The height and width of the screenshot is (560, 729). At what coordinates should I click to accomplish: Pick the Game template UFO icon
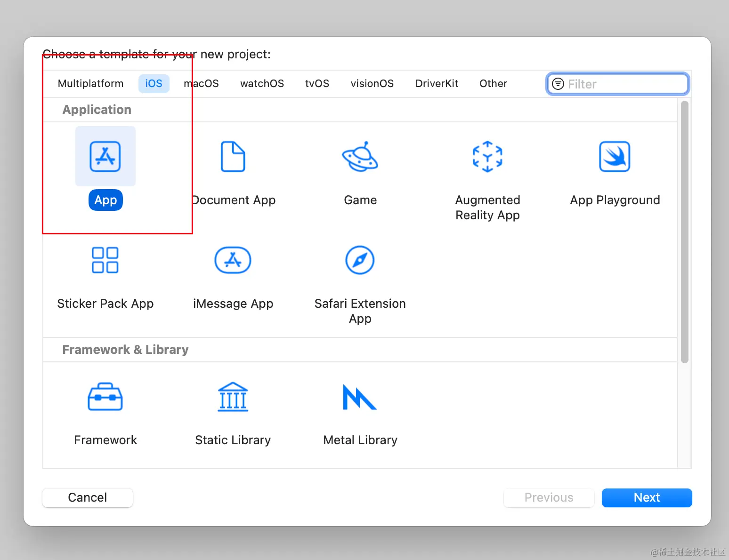point(360,156)
